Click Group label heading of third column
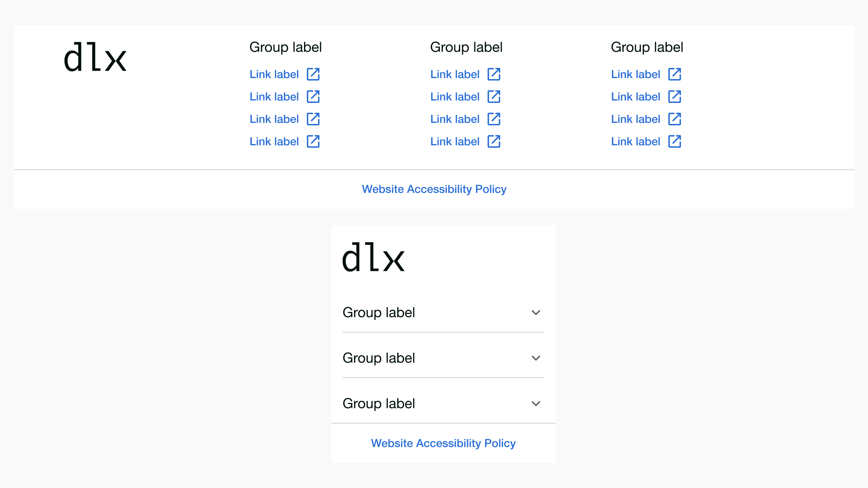Viewport: 868px width, 488px height. pyautogui.click(x=647, y=47)
